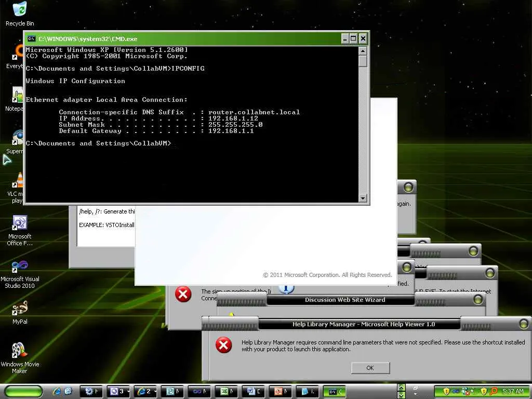Switch to the gear-icon taskbar button labeled H

click(91, 392)
